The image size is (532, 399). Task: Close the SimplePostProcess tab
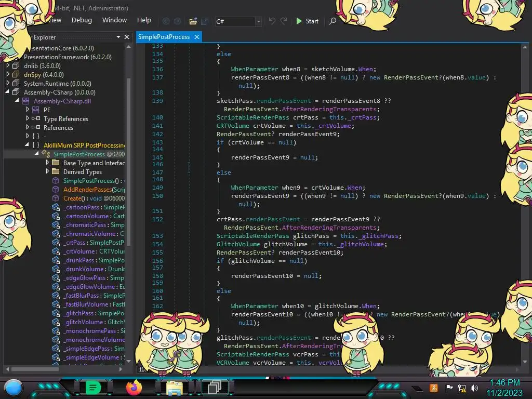[x=197, y=37]
